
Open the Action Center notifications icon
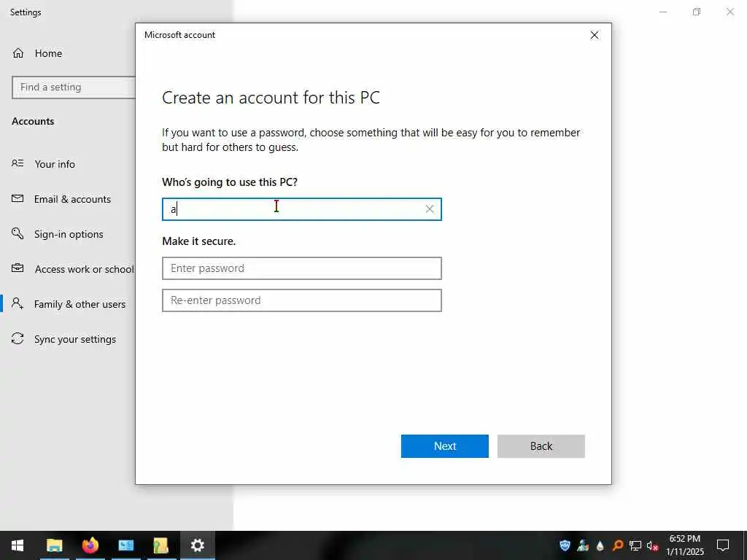723,545
